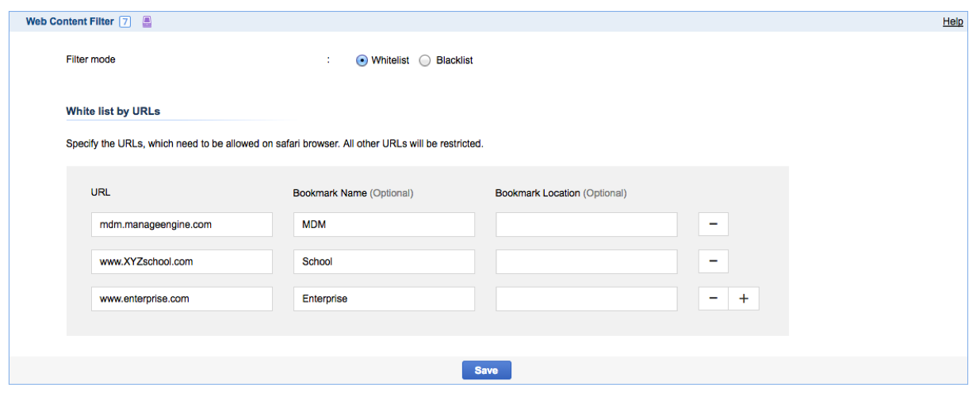
Task: Add a new URL row with plus
Action: 744,299
